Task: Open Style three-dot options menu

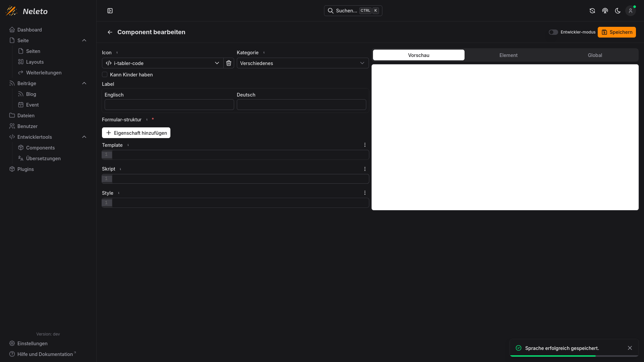Action: [365, 193]
